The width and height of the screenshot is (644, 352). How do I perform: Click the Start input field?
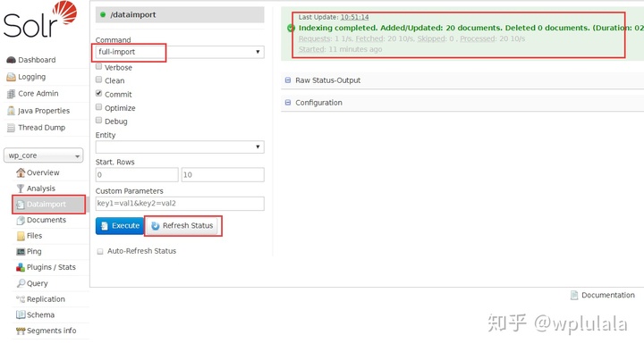pos(137,175)
